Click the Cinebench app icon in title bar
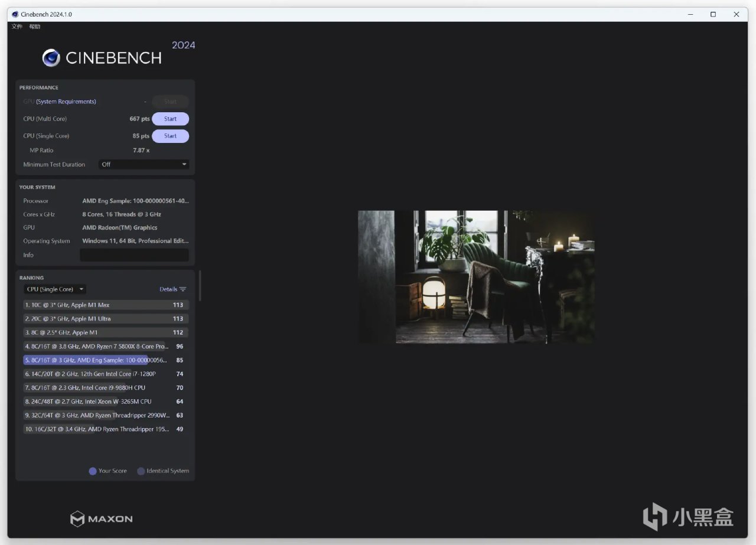Viewport: 756px width, 545px height. 15,14
